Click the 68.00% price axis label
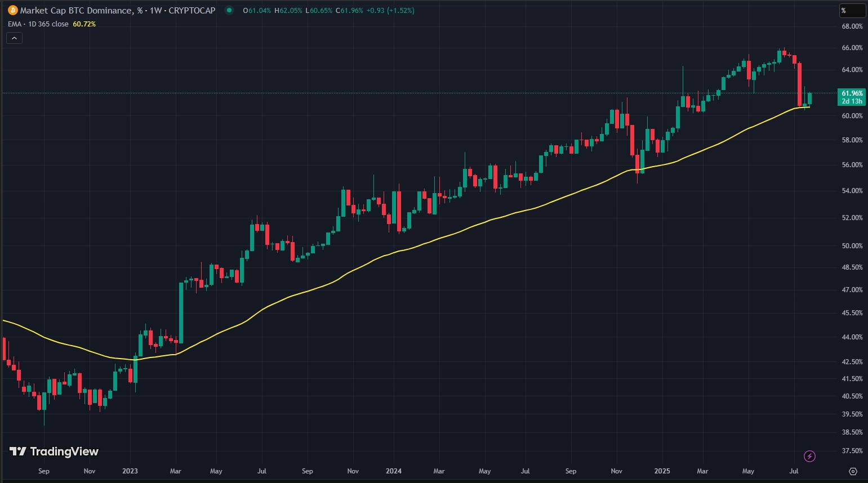 point(852,26)
